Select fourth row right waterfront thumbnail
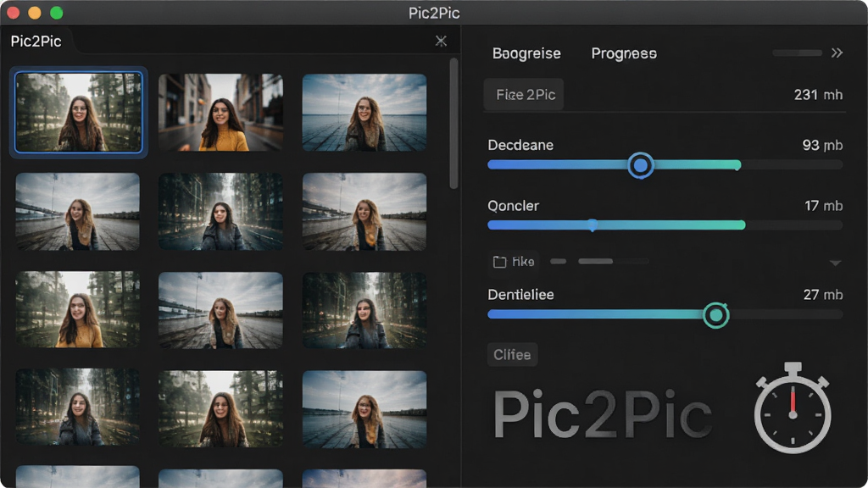The width and height of the screenshot is (868, 488). point(364,408)
